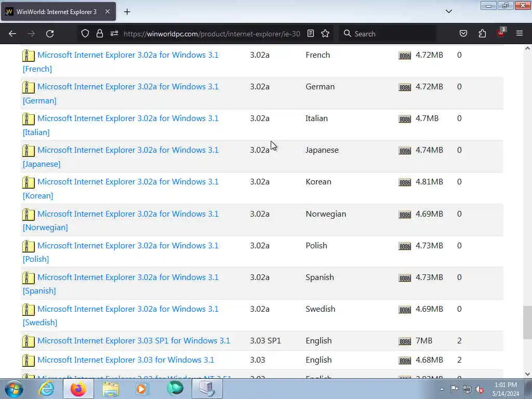The width and height of the screenshot is (532, 399).
Task: Click the page scrollbar thumb
Action: pyautogui.click(x=527, y=322)
